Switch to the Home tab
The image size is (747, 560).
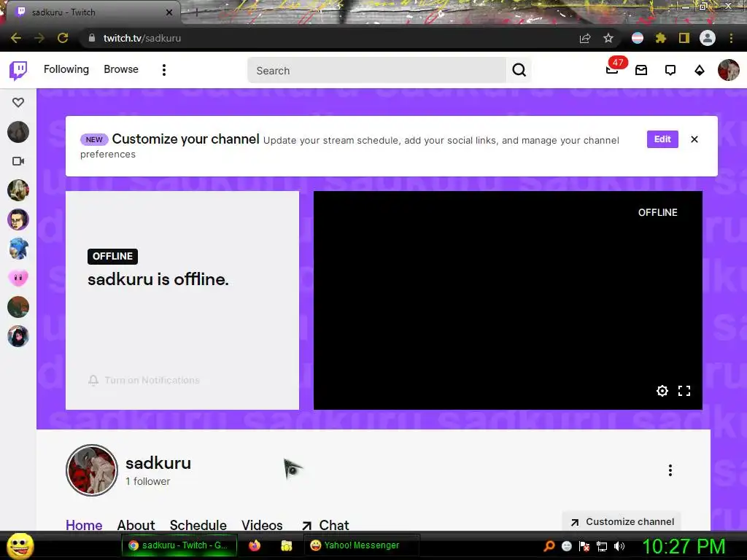(x=84, y=525)
